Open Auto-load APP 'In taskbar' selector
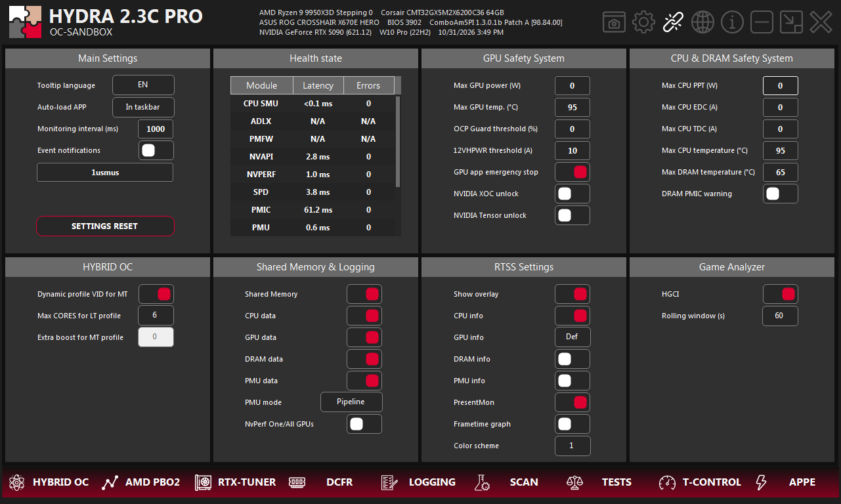 (143, 107)
